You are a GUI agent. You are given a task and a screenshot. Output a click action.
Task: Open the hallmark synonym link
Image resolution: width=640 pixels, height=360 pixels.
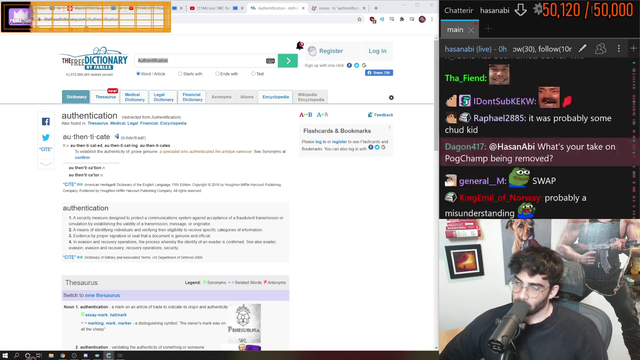click(118, 315)
